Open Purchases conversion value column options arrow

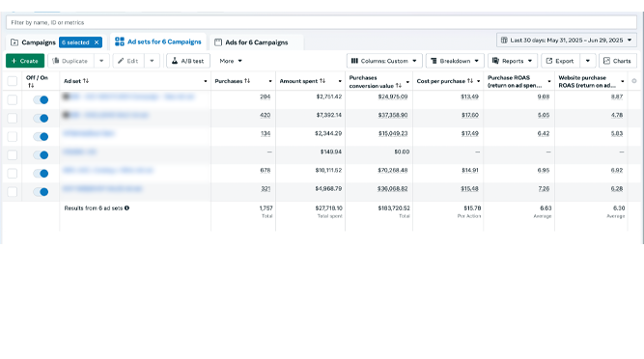click(x=407, y=82)
